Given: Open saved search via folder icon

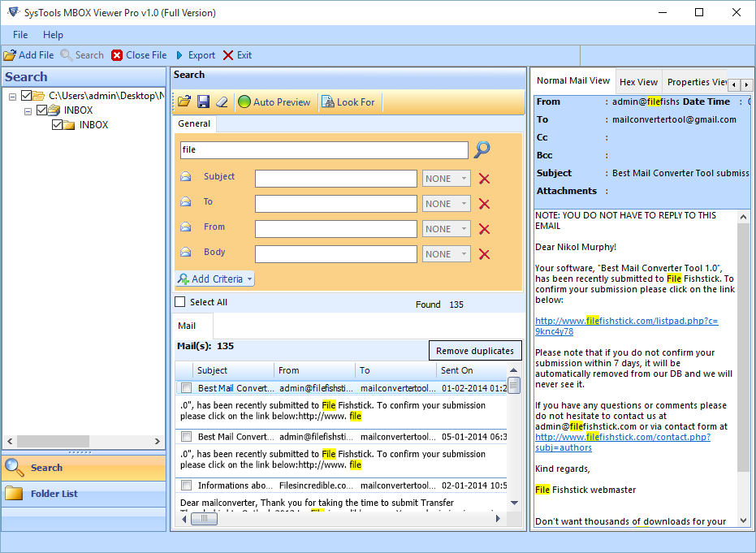Looking at the screenshot, I should coord(184,102).
